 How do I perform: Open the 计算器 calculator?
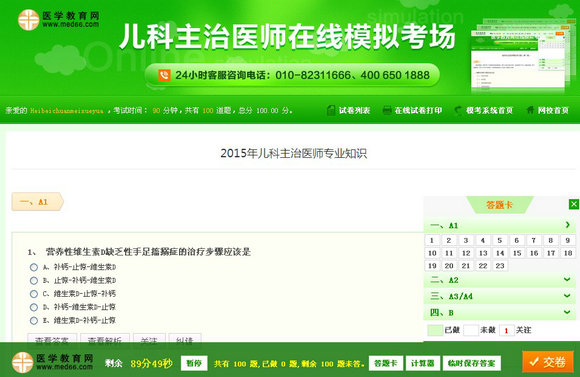pos(422,363)
